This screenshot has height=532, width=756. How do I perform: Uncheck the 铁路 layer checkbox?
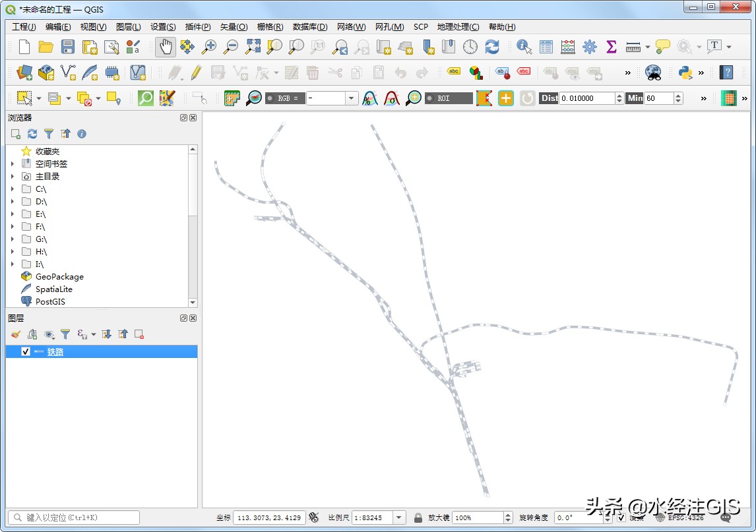26,351
